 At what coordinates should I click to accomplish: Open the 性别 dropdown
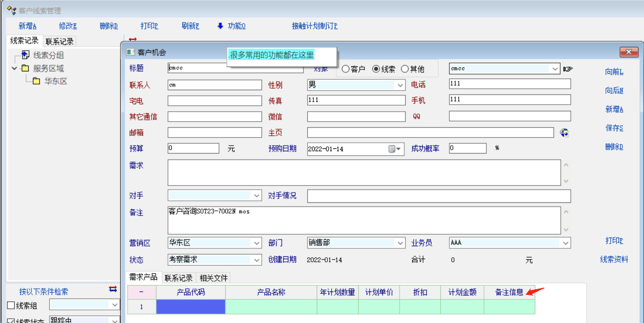[401, 85]
